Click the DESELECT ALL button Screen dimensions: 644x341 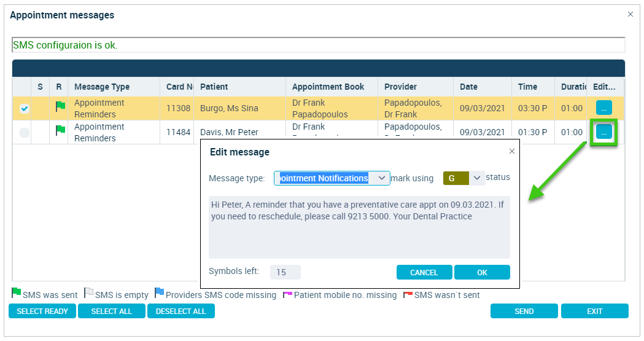[x=180, y=311]
